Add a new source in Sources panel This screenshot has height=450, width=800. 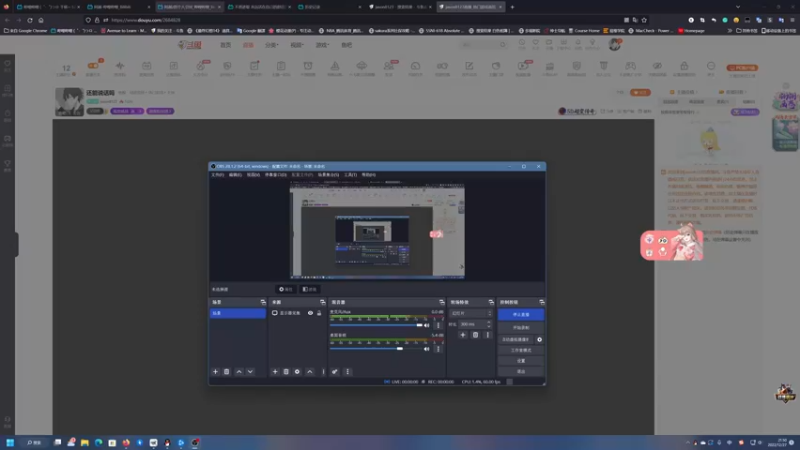click(274, 371)
